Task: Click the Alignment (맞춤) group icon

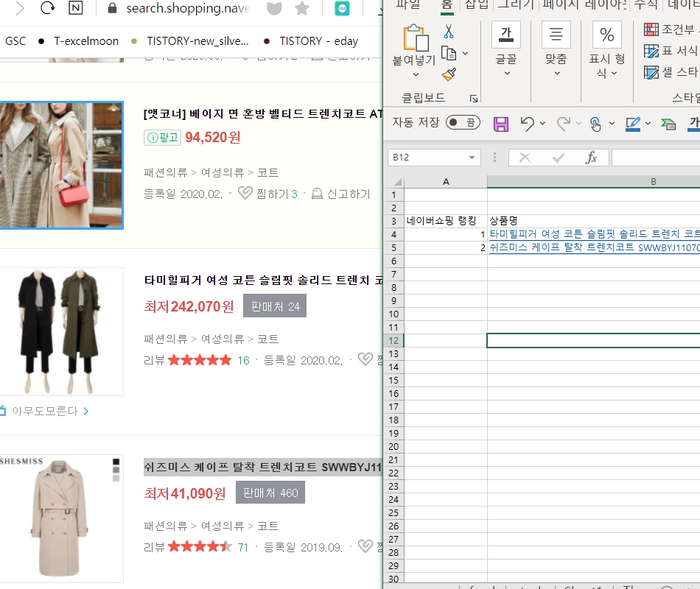Action: click(x=556, y=35)
